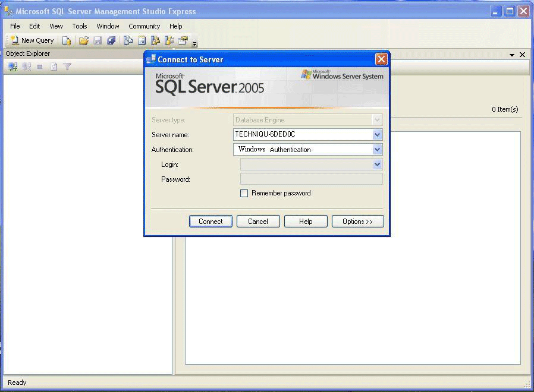Open the Properties Window toolbar icon
Image resolution: width=534 pixels, height=392 pixels.
(x=183, y=40)
